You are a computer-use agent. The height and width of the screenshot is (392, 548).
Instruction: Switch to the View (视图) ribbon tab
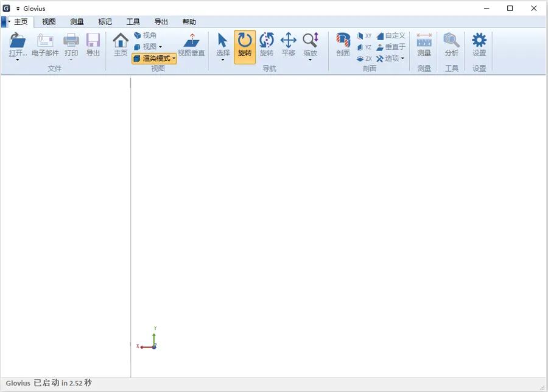coord(49,22)
